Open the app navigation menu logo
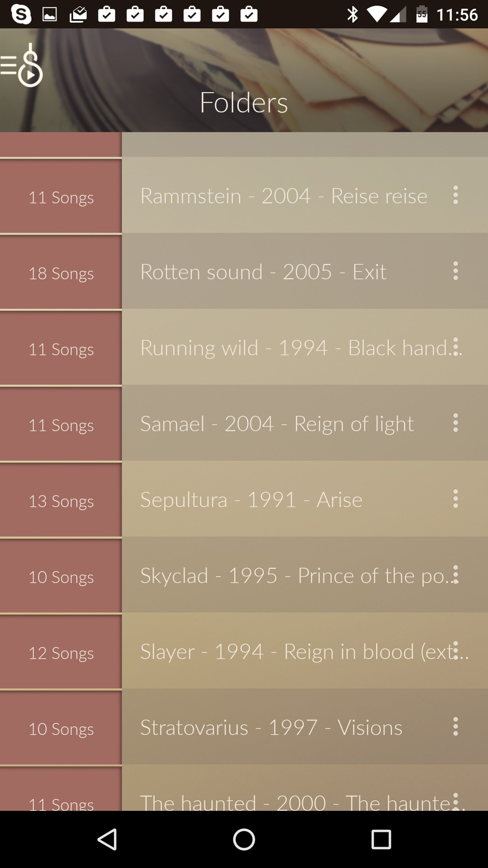Viewport: 488px width, 868px height. click(22, 66)
